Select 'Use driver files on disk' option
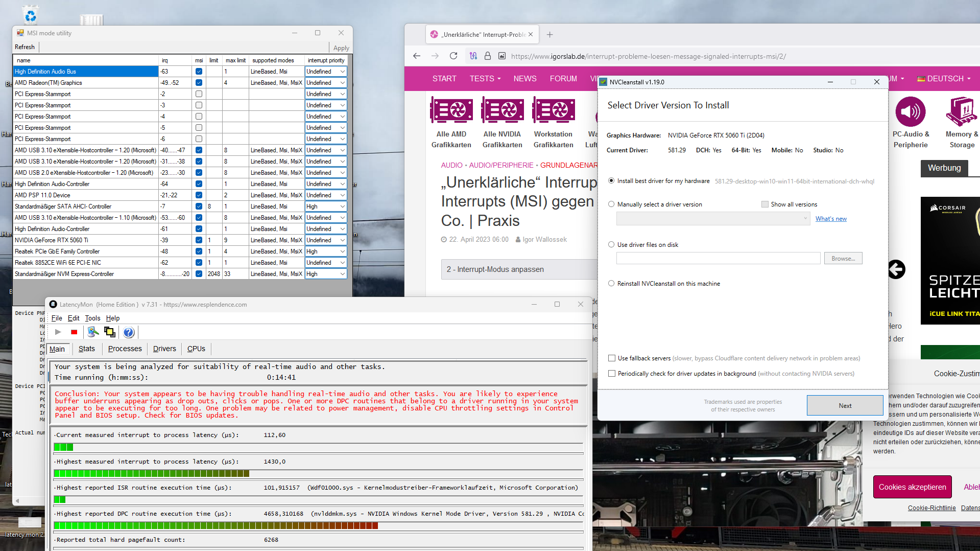The width and height of the screenshot is (980, 551). (x=611, y=245)
